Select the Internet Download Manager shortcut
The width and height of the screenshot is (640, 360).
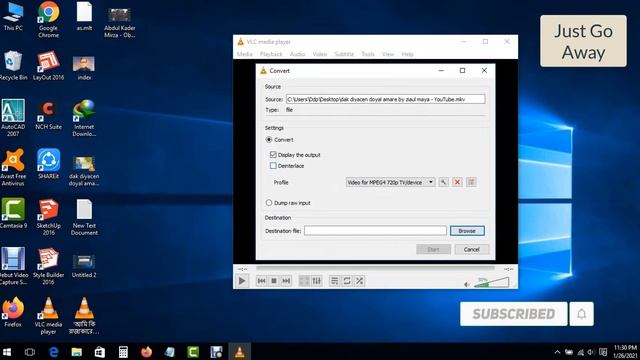pyautogui.click(x=84, y=118)
